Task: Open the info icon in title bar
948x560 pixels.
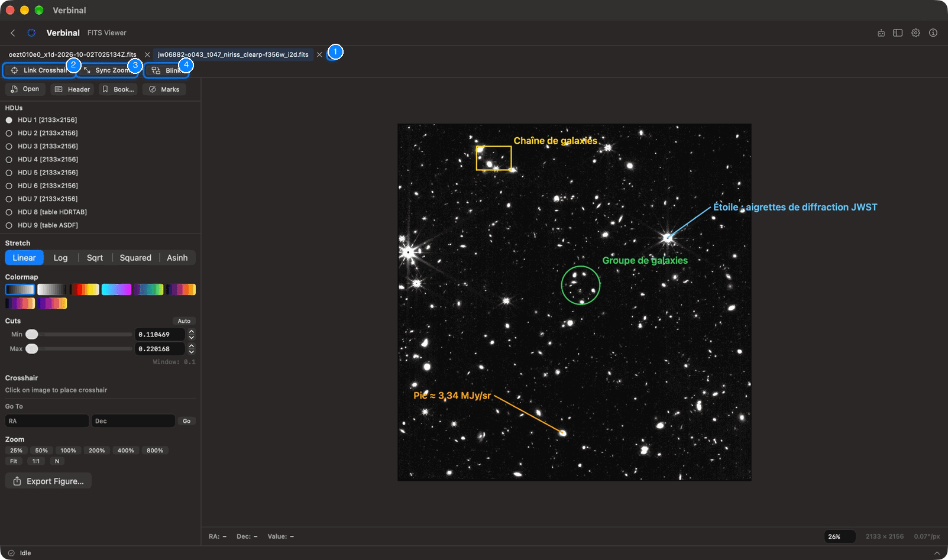Action: click(933, 33)
